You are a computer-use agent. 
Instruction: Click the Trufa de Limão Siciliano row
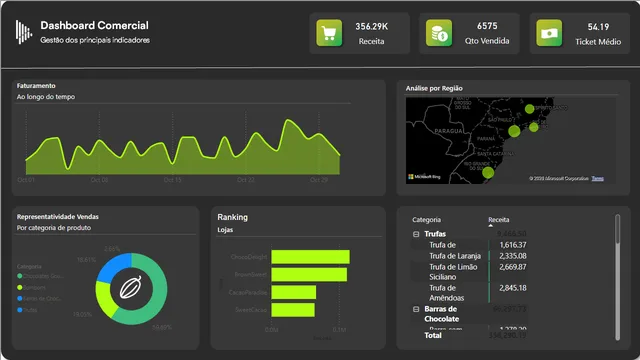469,272
